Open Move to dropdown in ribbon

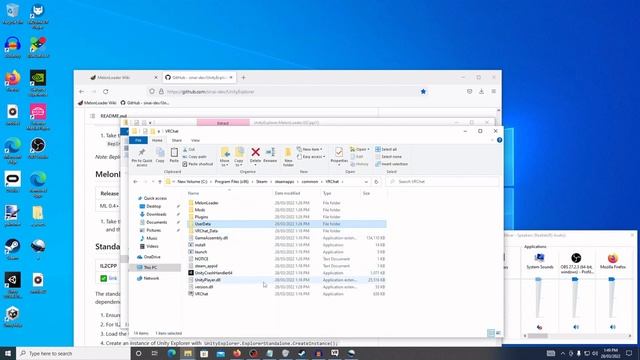225,157
